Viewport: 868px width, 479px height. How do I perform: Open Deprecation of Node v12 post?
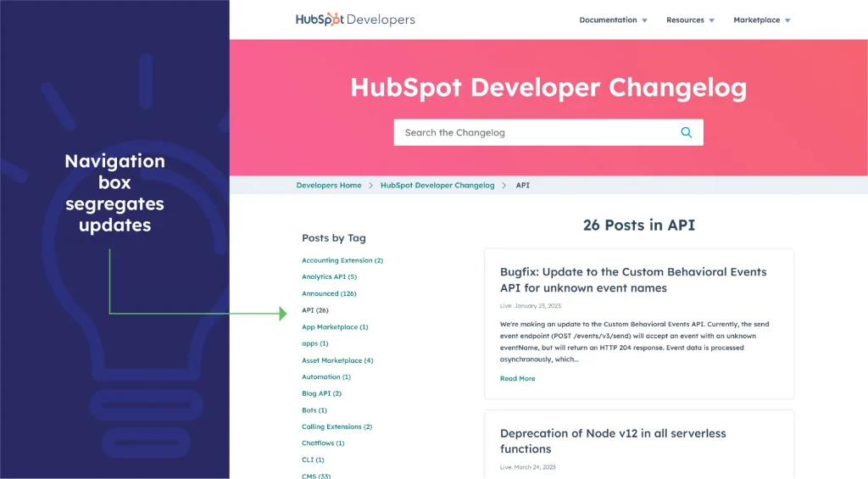point(613,441)
